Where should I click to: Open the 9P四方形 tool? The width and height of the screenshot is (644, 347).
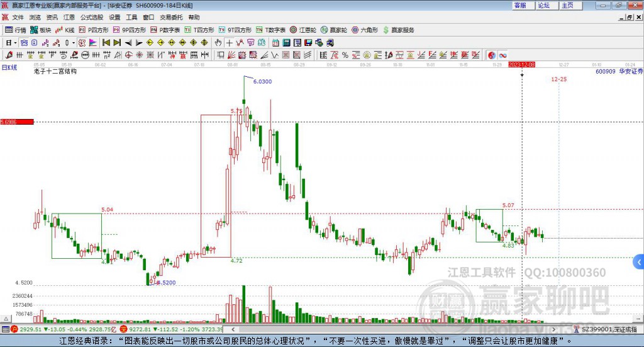[130, 30]
